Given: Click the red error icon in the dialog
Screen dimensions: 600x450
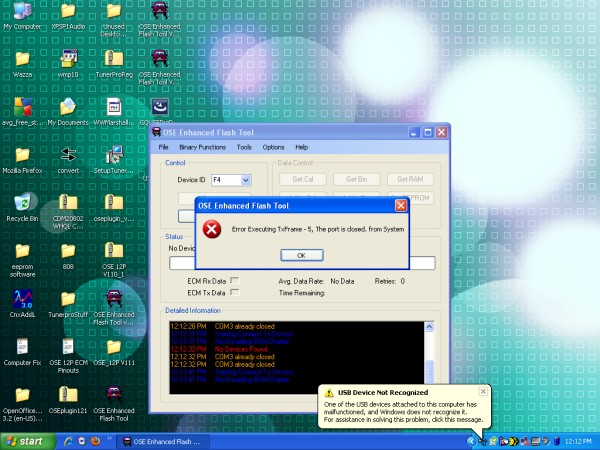Looking at the screenshot, I should tap(212, 229).
